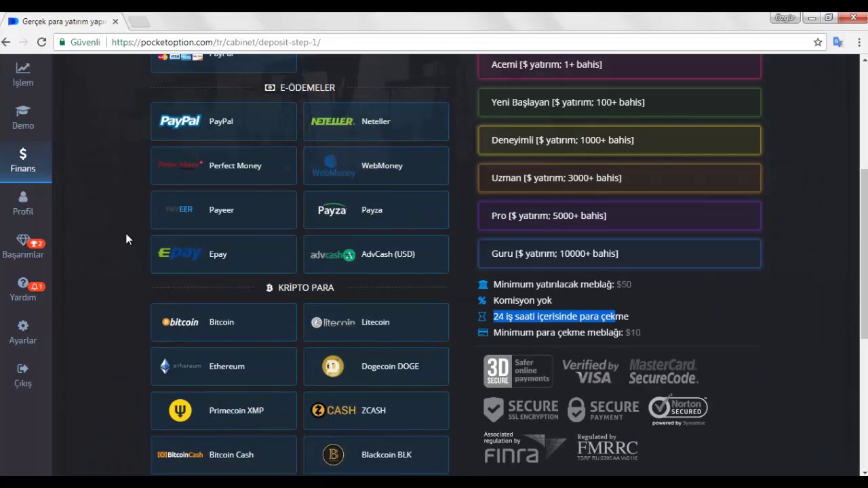Select the Pro account level

click(619, 216)
